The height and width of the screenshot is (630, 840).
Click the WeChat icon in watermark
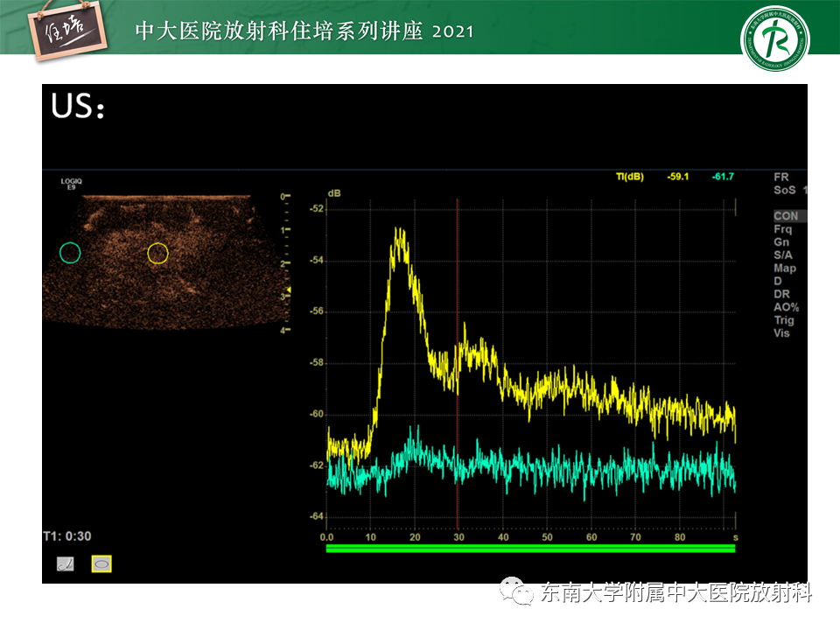pyautogui.click(x=516, y=591)
